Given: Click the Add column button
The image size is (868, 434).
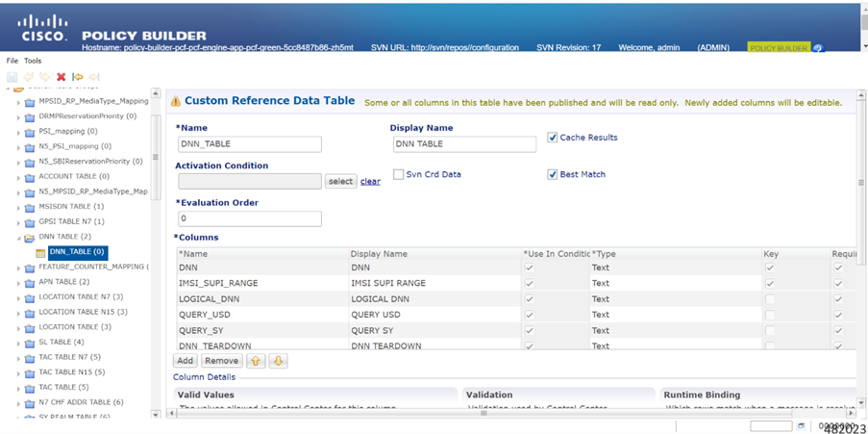Looking at the screenshot, I should click(185, 361).
